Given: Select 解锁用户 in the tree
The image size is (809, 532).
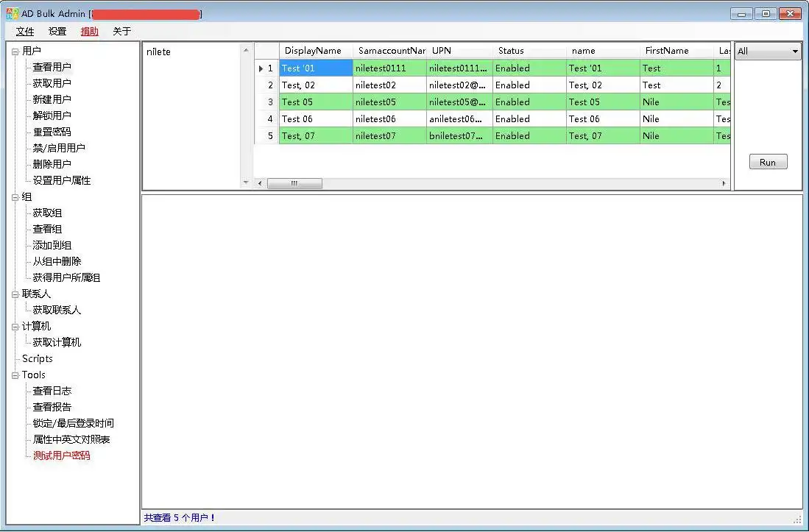Looking at the screenshot, I should 52,116.
